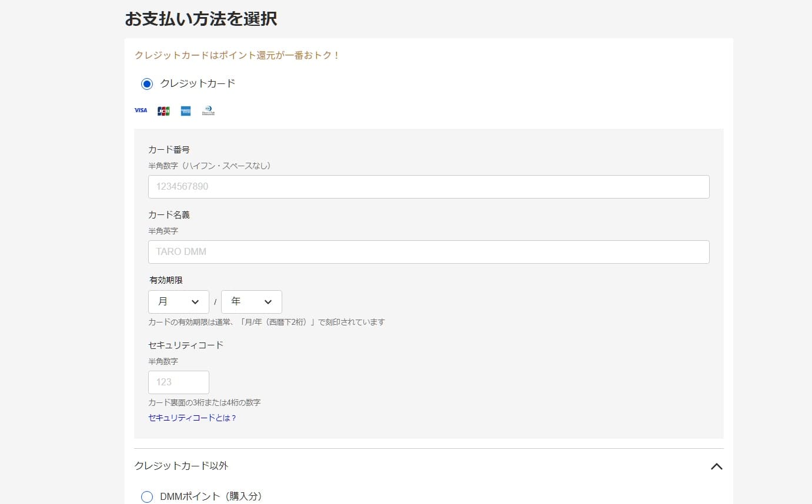Screen dimensions: 812x504
Task: Focus the カード番号 input field
Action: (x=429, y=187)
